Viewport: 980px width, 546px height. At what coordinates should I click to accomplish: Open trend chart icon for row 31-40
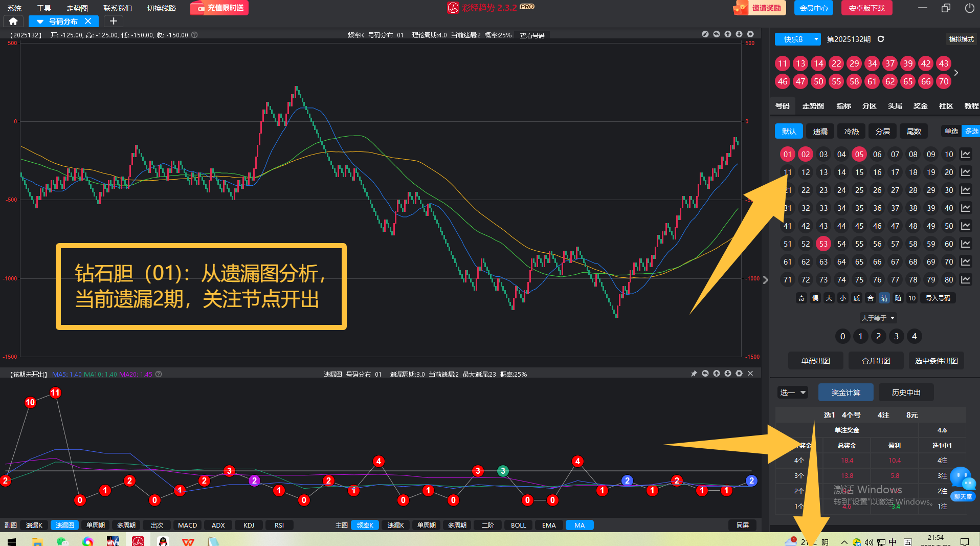pos(966,208)
